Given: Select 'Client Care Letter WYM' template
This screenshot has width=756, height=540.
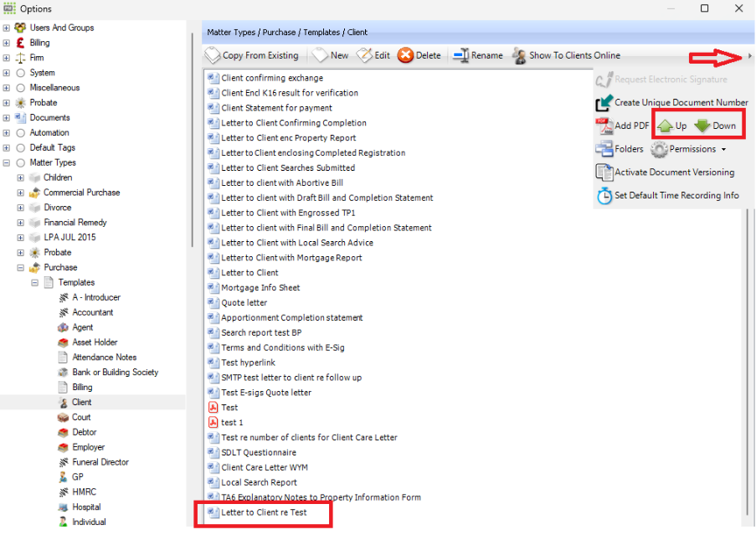Looking at the screenshot, I should point(265,467).
